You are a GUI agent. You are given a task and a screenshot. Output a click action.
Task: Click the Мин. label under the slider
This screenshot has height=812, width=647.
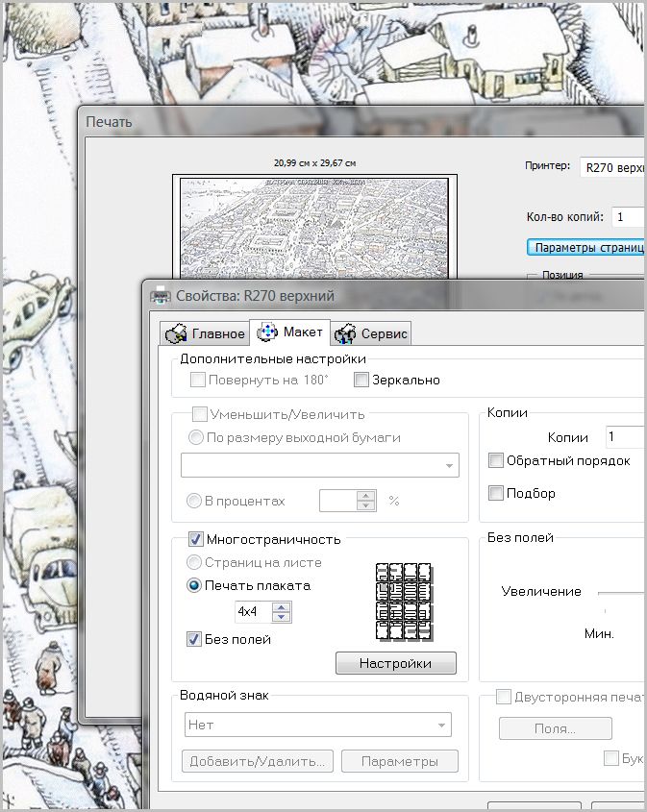(x=599, y=633)
